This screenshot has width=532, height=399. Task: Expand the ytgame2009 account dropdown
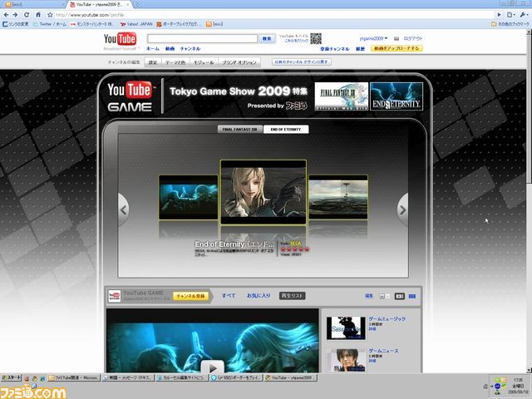pyautogui.click(x=373, y=39)
